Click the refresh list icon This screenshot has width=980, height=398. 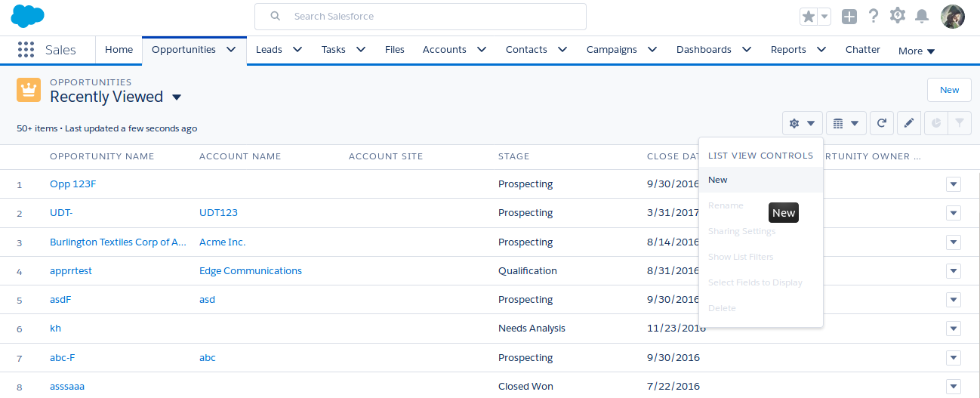[x=882, y=123]
